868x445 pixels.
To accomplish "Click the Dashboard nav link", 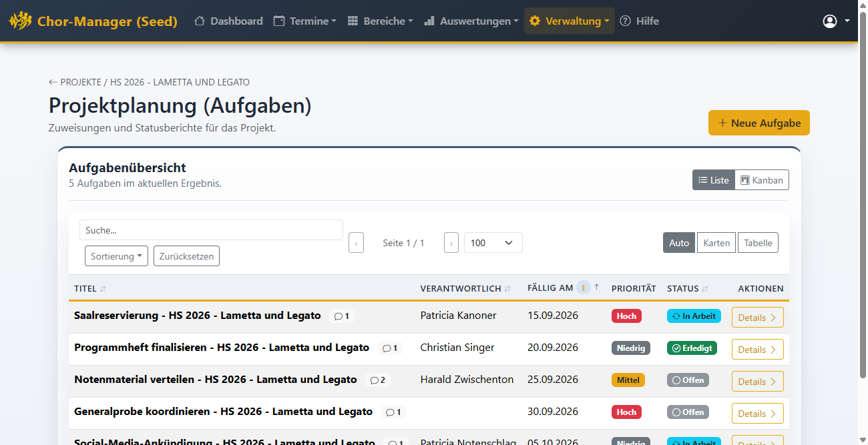I will point(228,21).
